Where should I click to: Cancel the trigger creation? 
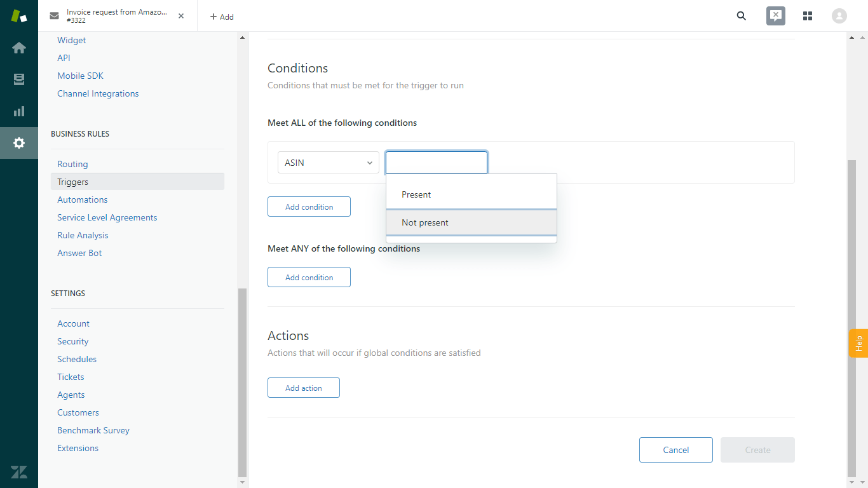click(675, 449)
